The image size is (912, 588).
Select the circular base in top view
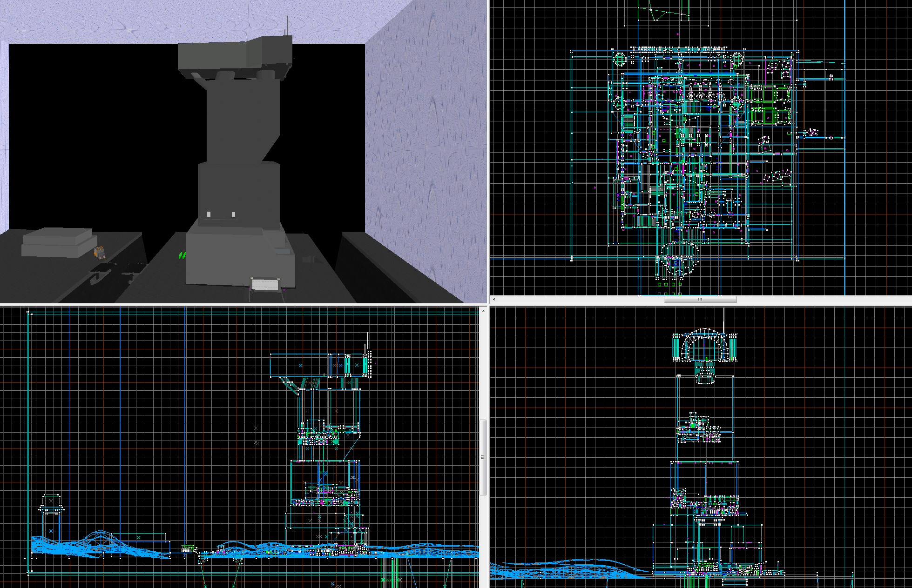point(680,259)
